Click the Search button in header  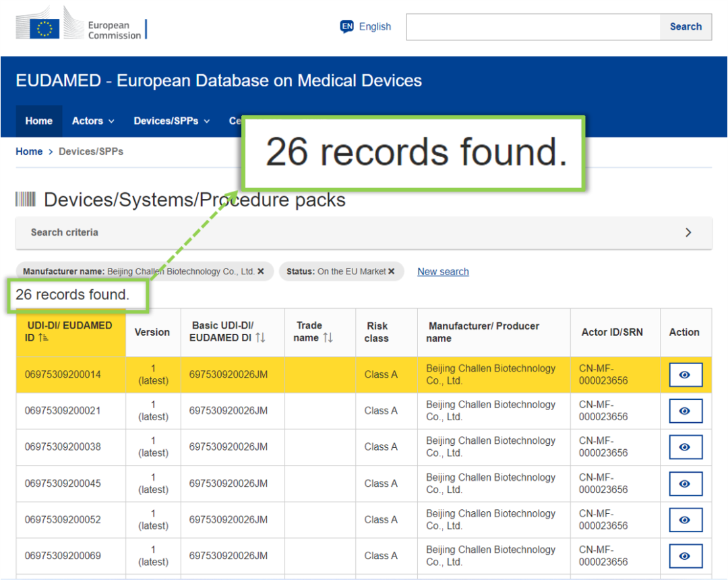[x=686, y=27]
